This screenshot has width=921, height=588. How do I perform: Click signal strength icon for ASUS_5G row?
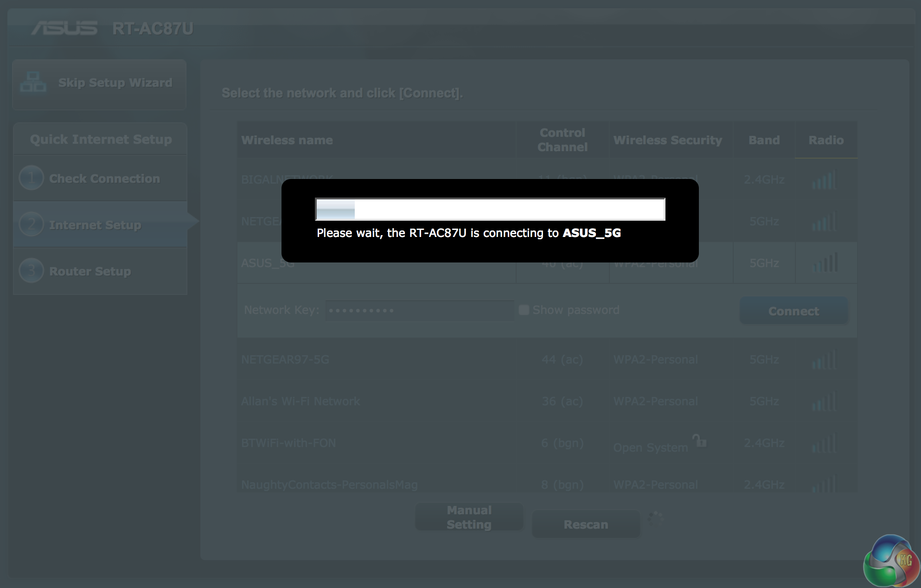click(x=826, y=263)
